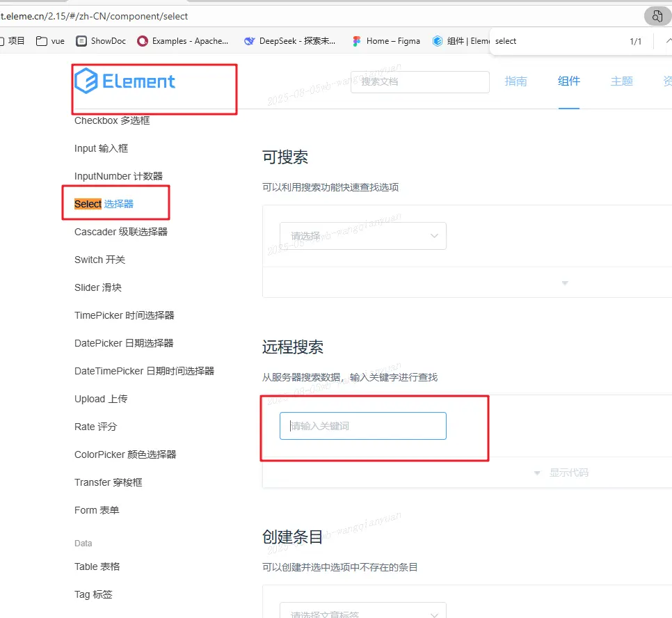Image resolution: width=672 pixels, height=618 pixels.
Task: Go to Switch 开关 page
Action: 99,260
